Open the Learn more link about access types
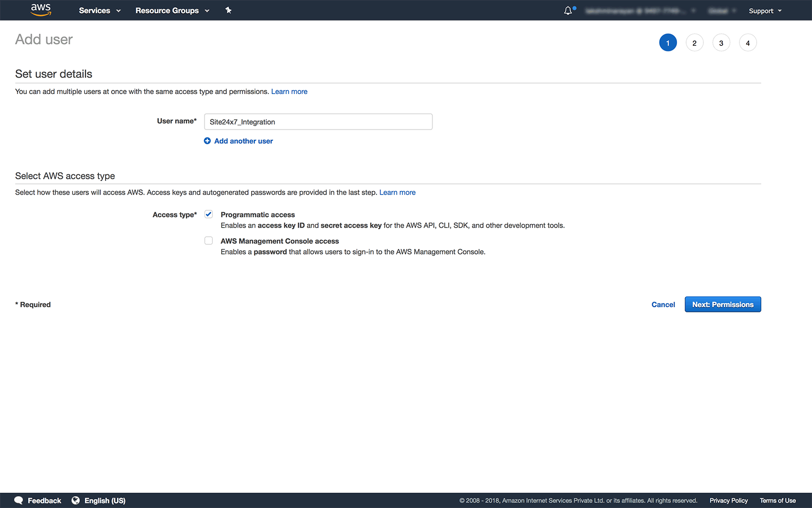 [397, 192]
